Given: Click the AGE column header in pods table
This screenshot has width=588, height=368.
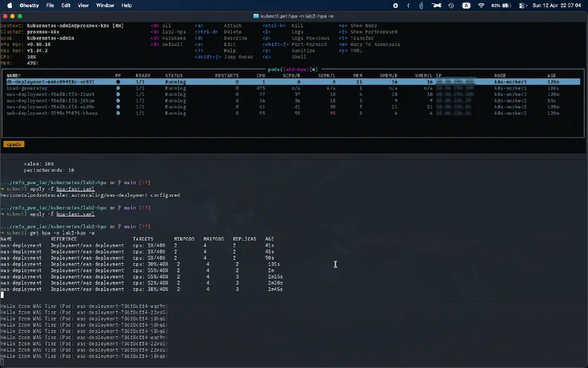Looking at the screenshot, I should [552, 75].
